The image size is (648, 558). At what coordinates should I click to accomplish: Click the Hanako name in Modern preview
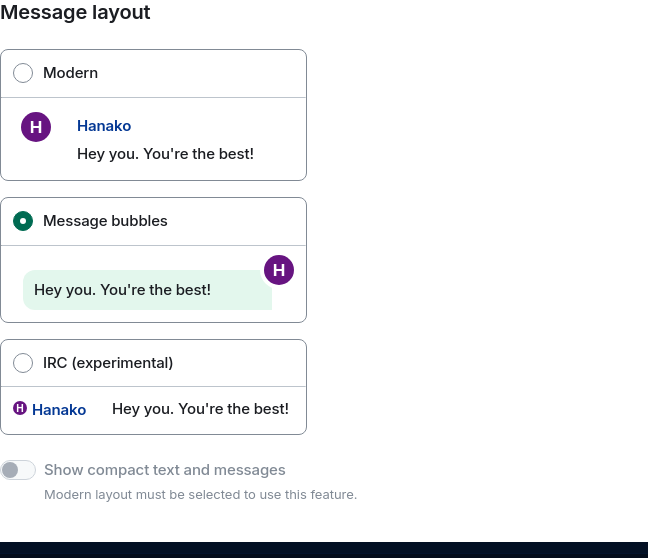tap(104, 126)
